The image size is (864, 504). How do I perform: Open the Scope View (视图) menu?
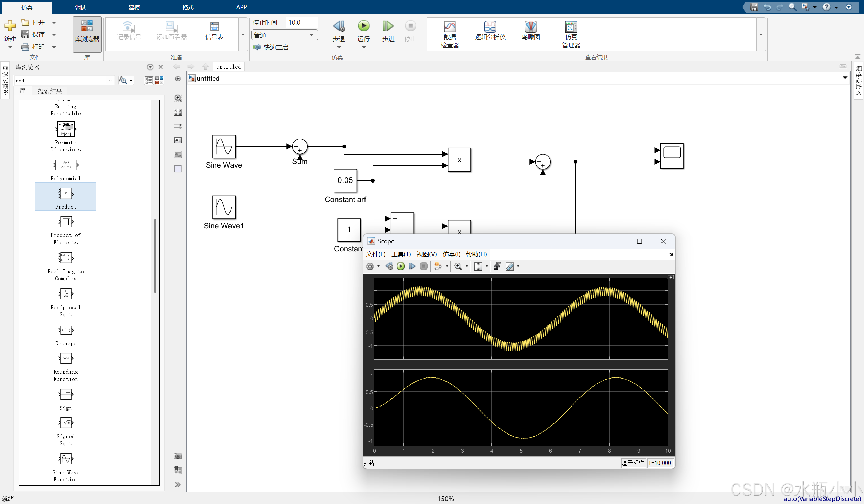(x=426, y=254)
